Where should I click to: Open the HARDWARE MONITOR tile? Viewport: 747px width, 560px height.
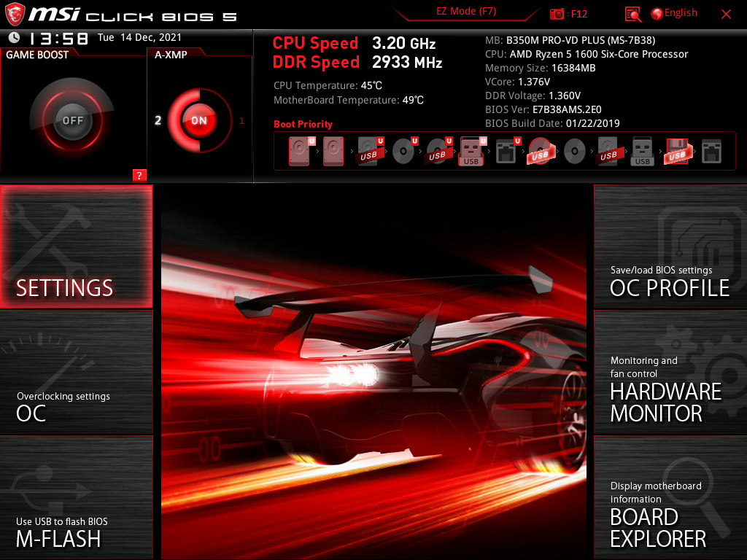[670, 373]
